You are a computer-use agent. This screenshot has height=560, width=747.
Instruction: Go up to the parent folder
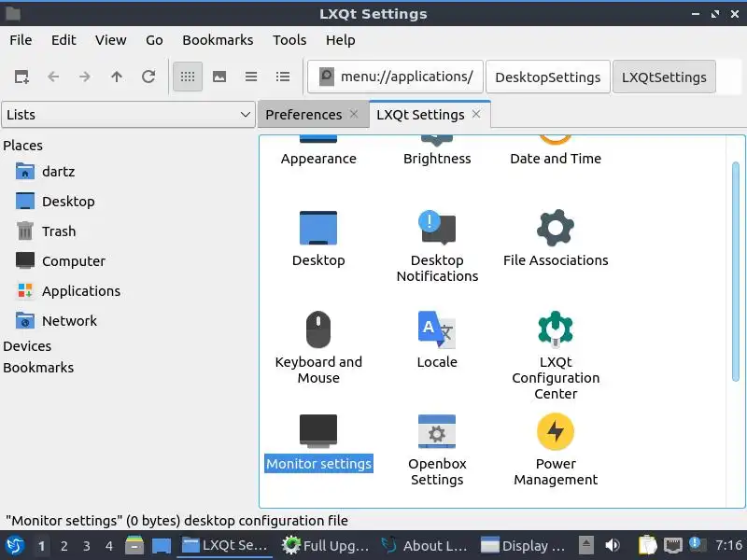pyautogui.click(x=116, y=77)
